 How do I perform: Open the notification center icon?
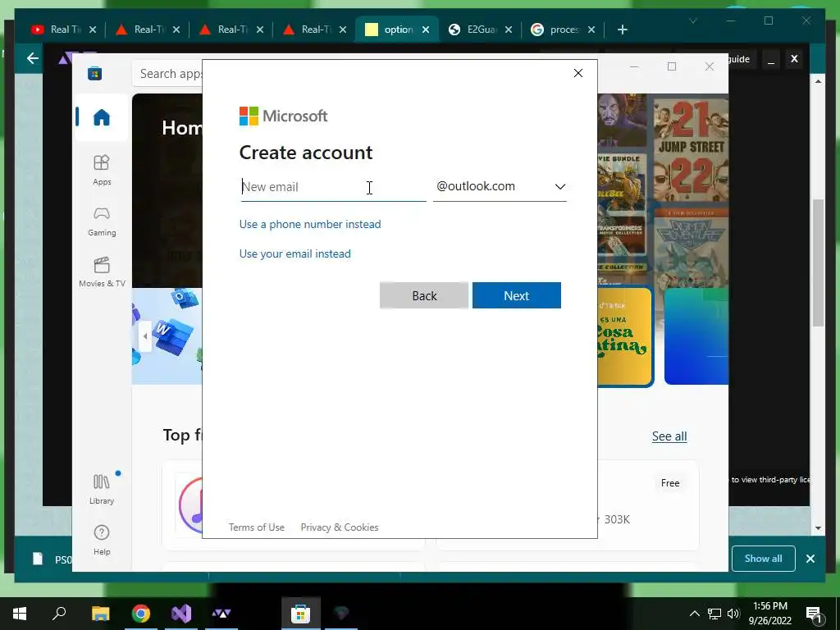pyautogui.click(x=815, y=614)
